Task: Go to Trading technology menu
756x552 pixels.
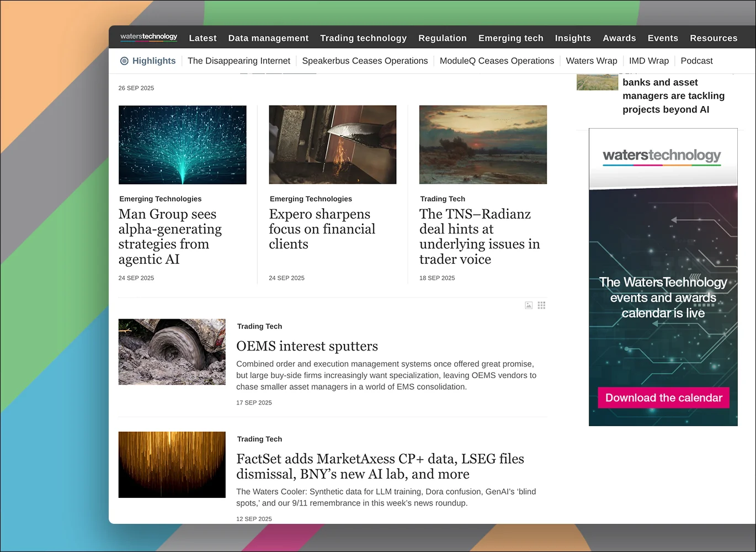Action: pos(363,38)
